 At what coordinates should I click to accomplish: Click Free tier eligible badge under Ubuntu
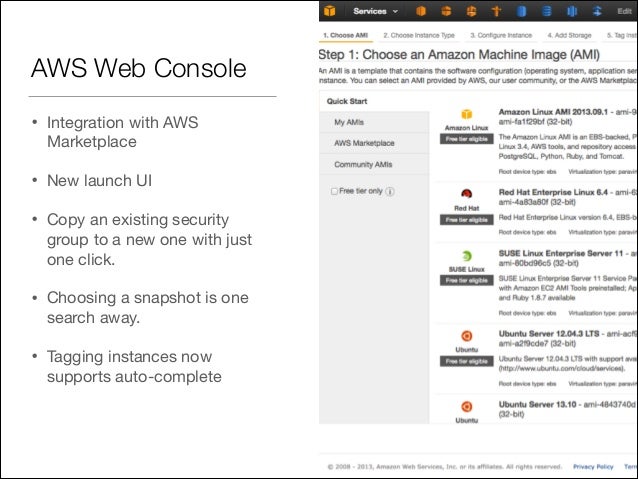466,361
